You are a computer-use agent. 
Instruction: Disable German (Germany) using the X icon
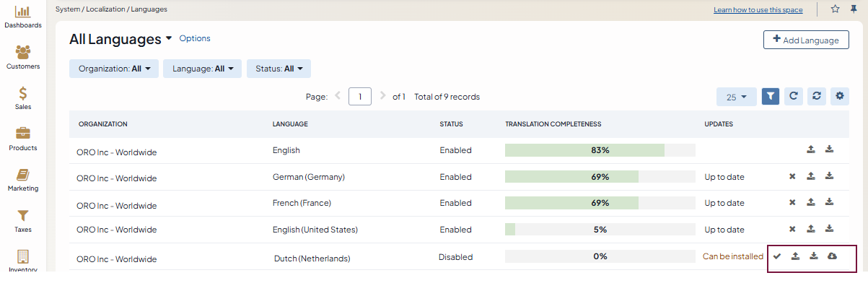(x=792, y=176)
